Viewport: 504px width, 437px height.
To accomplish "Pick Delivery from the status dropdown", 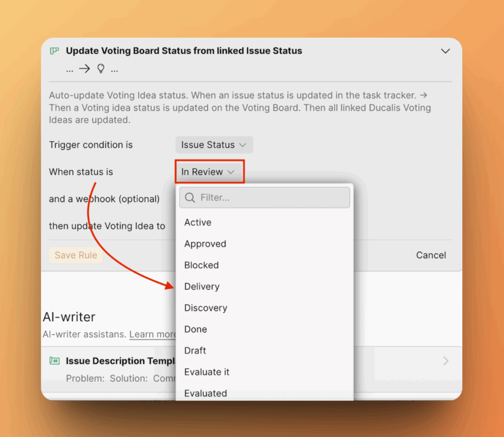I will tap(202, 286).
